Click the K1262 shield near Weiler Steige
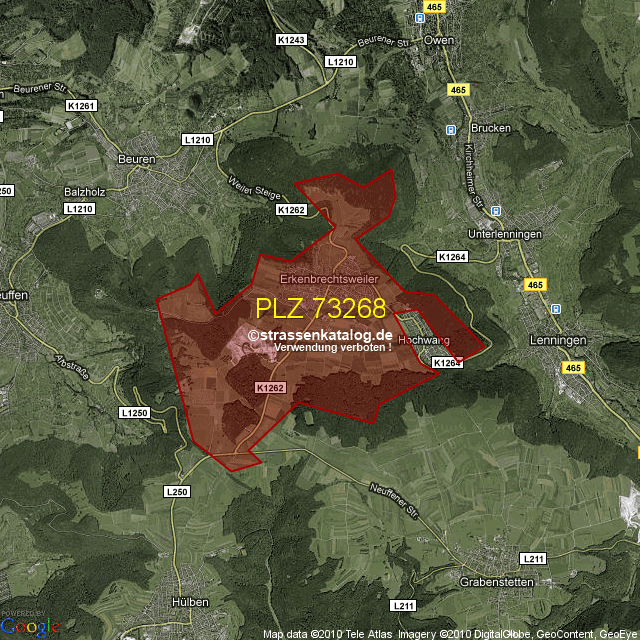 click(291, 210)
